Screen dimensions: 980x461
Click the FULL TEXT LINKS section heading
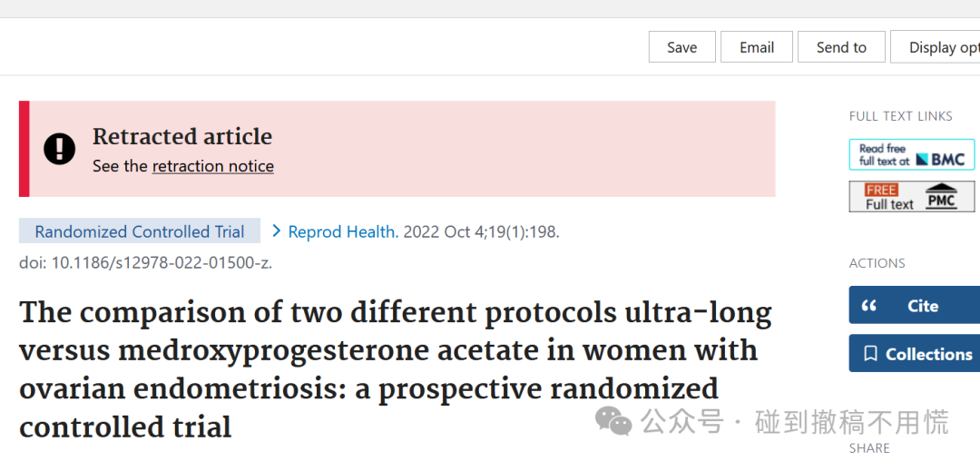tap(901, 116)
